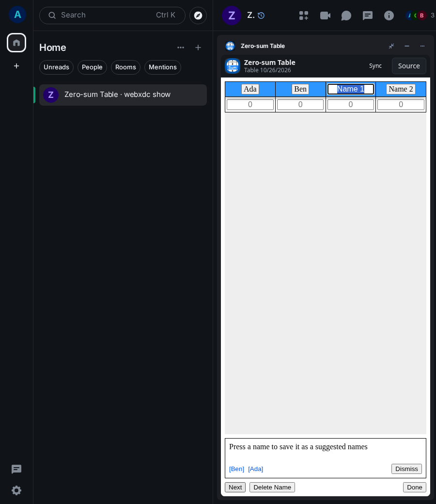Add a new space with the sidebar plus

click(x=16, y=66)
